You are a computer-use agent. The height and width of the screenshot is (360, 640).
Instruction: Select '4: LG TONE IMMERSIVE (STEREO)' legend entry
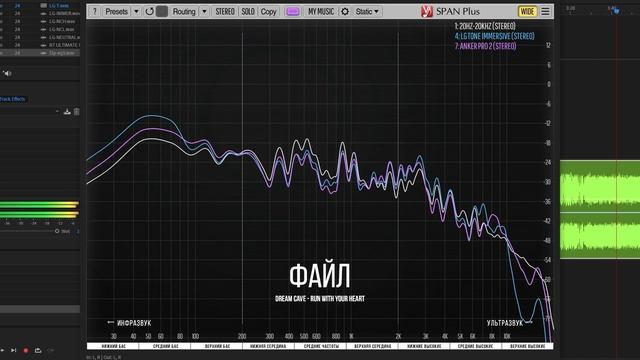[494, 36]
